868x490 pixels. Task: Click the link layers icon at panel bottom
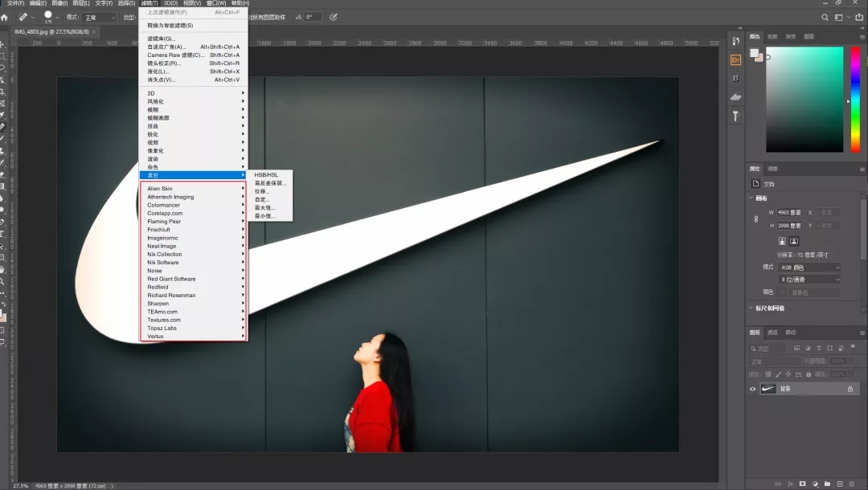coord(778,484)
